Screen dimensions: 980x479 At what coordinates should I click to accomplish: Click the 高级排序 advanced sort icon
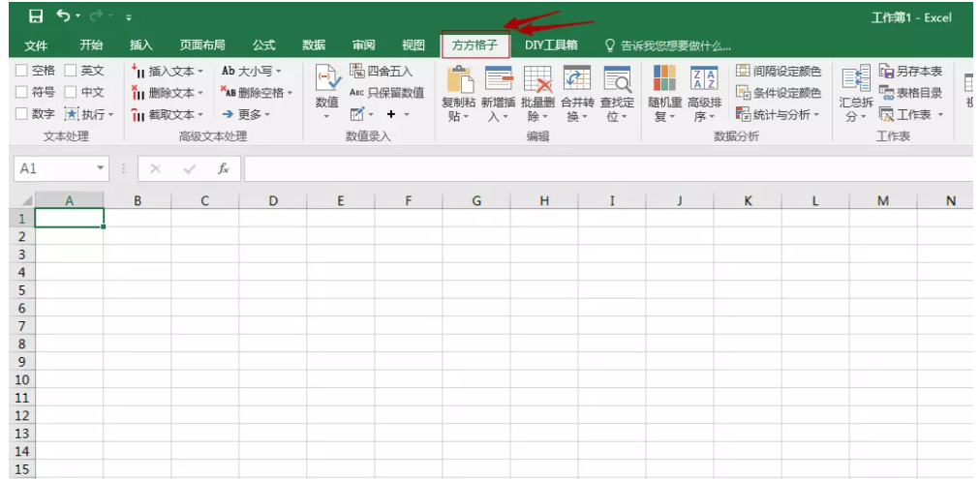[x=704, y=81]
